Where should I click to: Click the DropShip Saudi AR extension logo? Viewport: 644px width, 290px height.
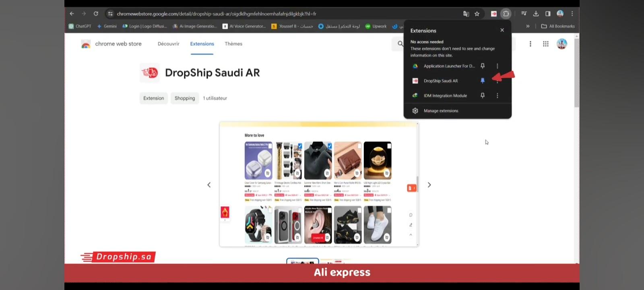[150, 73]
